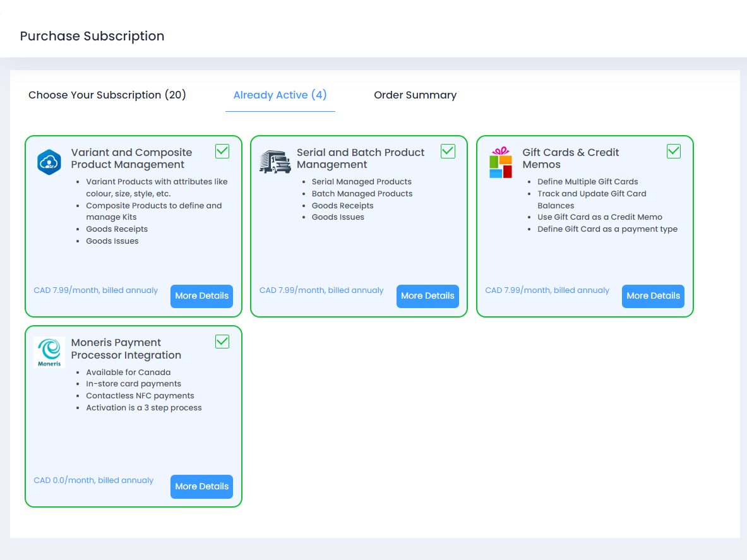Open More Details for Serial and Batch Product

coord(427,296)
